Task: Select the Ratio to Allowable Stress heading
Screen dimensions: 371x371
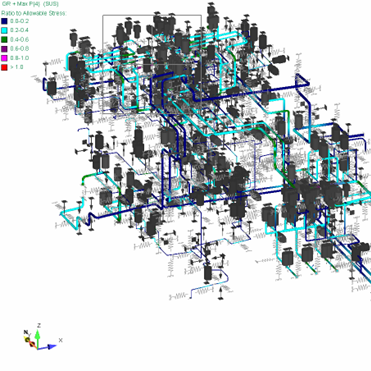Action: [34, 13]
